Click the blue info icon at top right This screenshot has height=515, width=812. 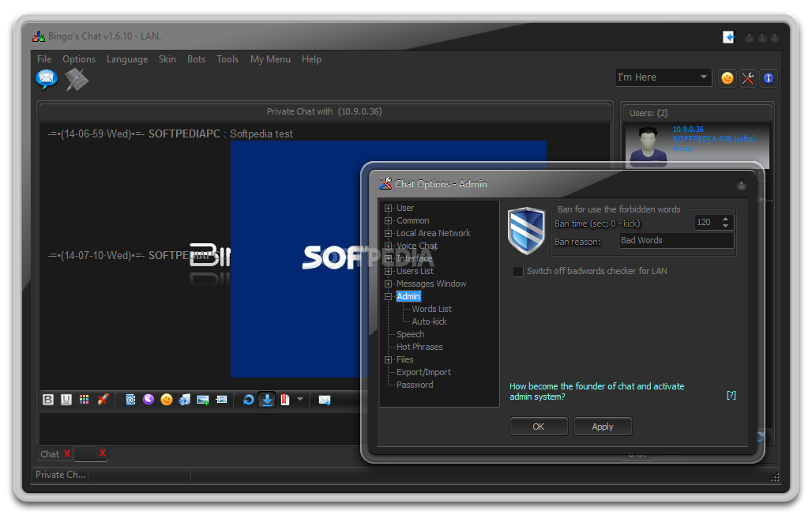pyautogui.click(x=769, y=78)
